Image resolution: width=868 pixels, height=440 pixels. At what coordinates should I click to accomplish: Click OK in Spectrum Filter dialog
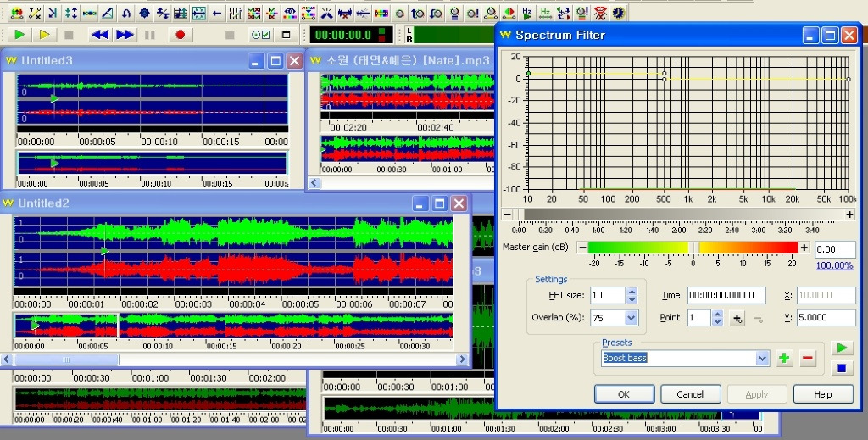pyautogui.click(x=624, y=394)
